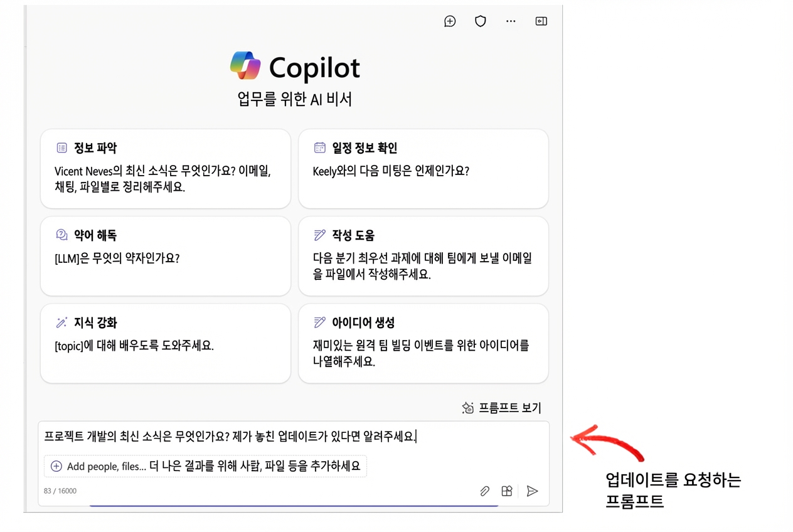Select the 일정 정보 확인 prompt card

tap(423, 169)
